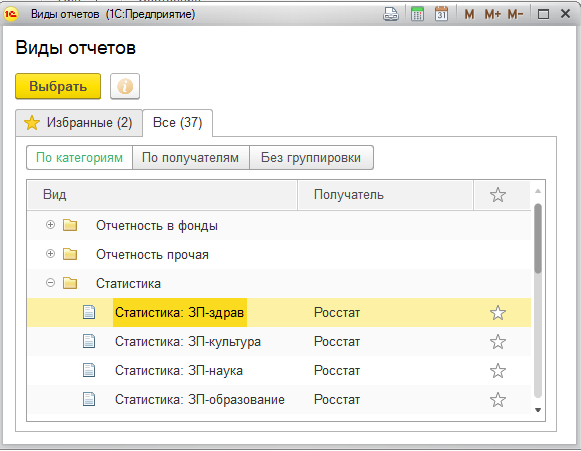581x451 pixels.
Task: Select the Статистика: ЗП-культура row text
Action: click(x=188, y=341)
